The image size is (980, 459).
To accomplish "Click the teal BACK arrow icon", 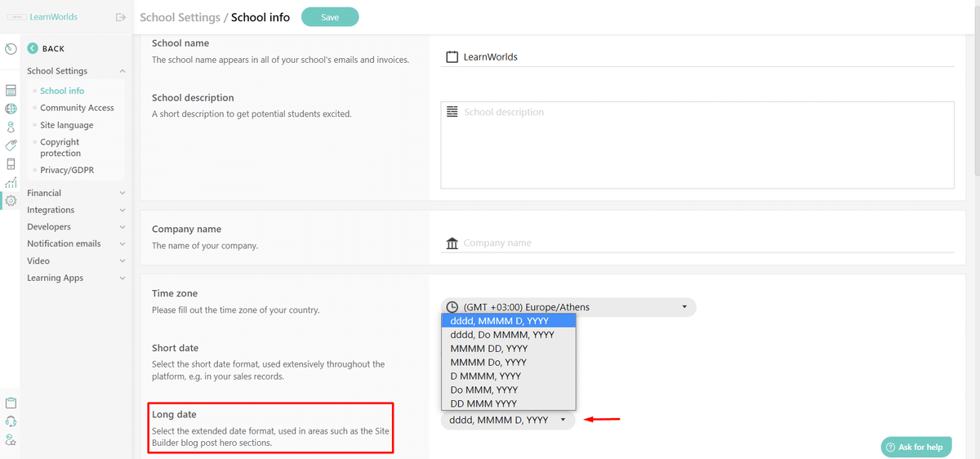I will click(33, 48).
